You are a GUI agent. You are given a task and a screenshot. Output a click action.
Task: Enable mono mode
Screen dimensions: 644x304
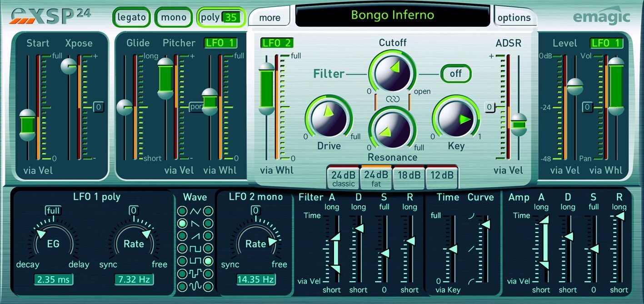tap(174, 18)
